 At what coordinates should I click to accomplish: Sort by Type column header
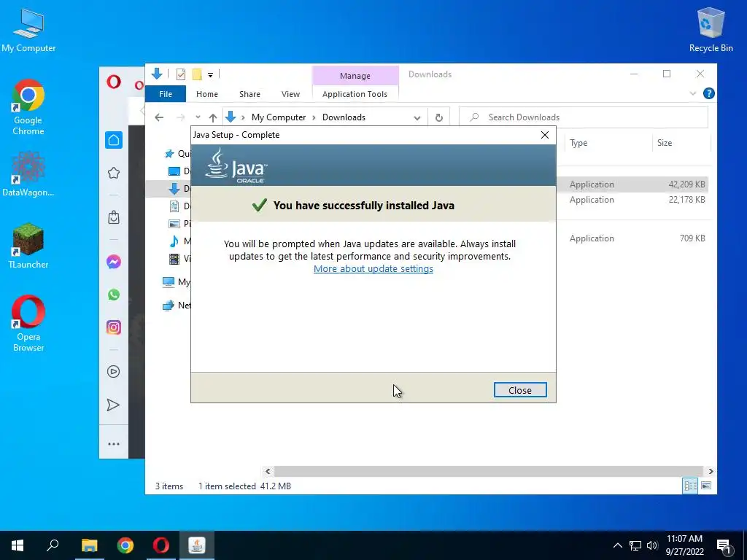[608, 143]
